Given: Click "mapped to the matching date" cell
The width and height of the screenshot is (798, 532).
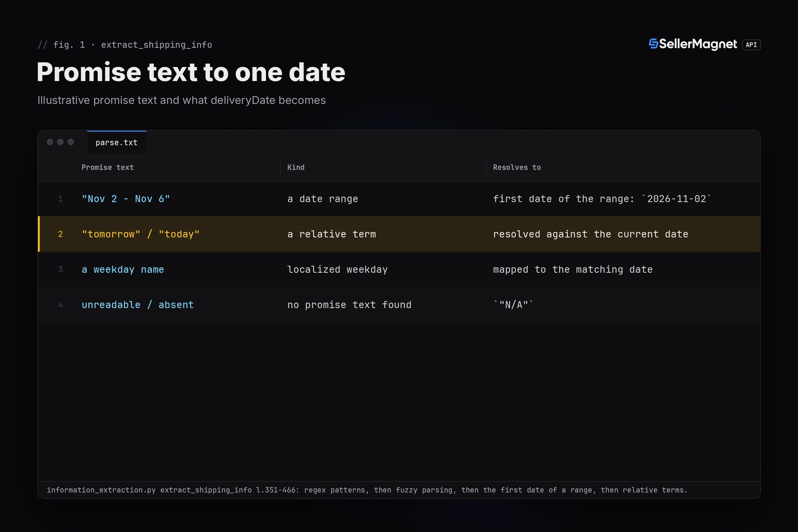Looking at the screenshot, I should tap(573, 270).
